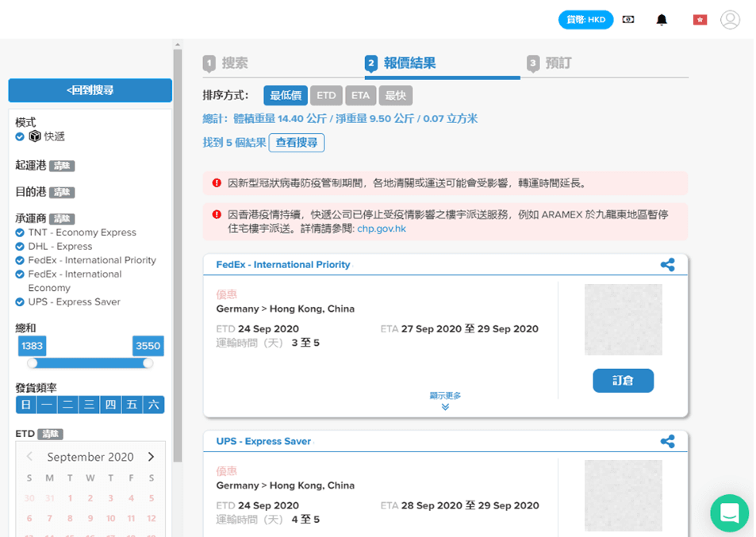
Task: Select September 1 in ETD calendar
Action: 70,498
